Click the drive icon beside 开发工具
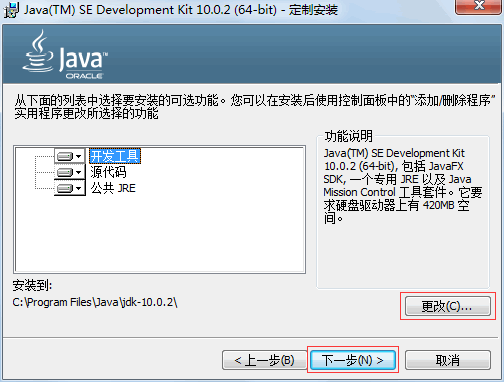The height and width of the screenshot is (382, 504). pos(65,156)
